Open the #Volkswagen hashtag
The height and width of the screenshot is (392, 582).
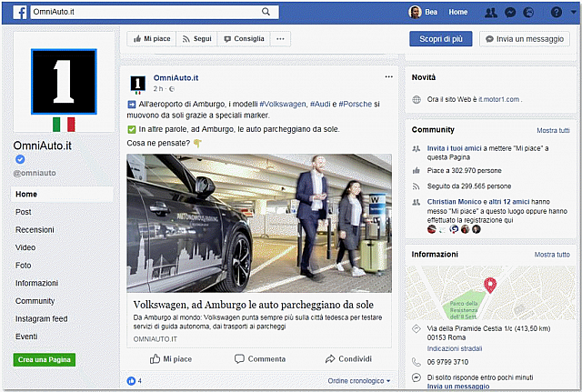pos(283,104)
